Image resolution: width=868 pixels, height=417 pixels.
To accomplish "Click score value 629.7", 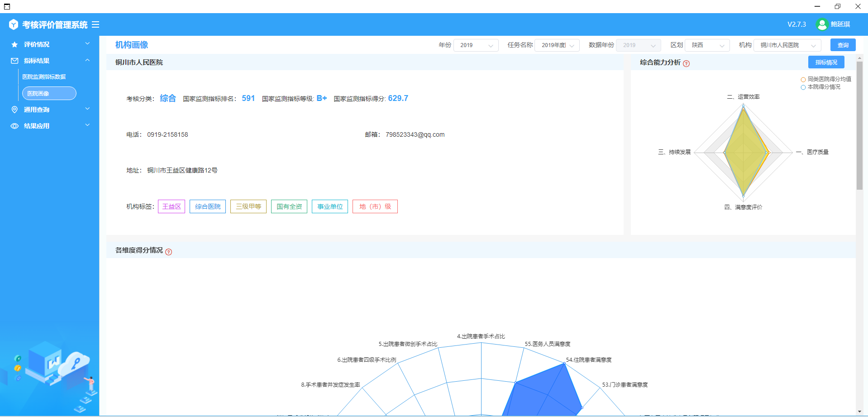I will click(398, 98).
